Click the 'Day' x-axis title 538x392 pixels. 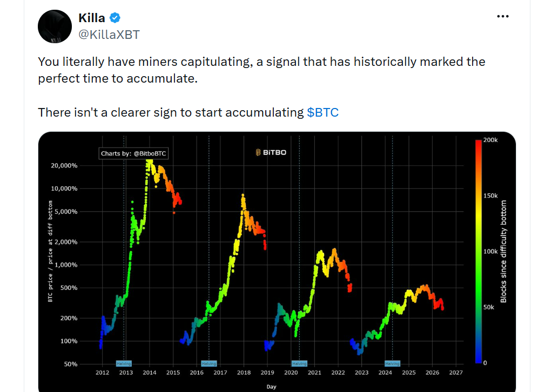pyautogui.click(x=271, y=387)
